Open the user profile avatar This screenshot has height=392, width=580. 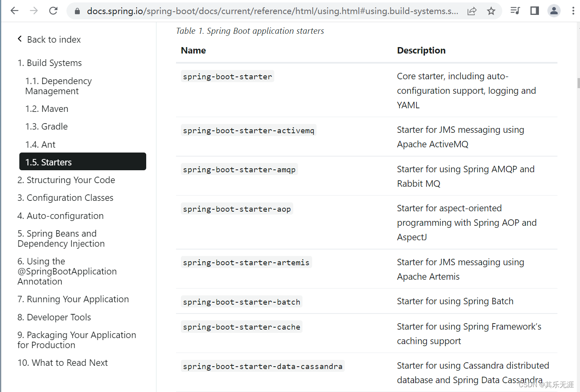coord(554,11)
